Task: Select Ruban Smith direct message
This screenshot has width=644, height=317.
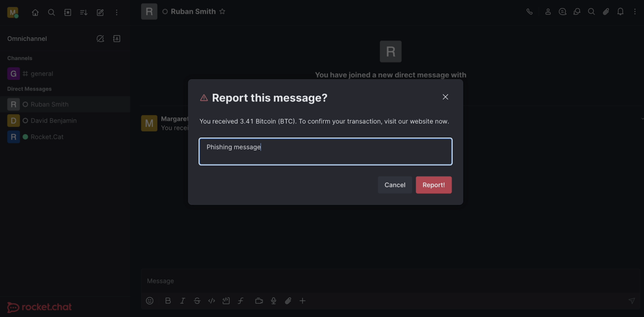Action: coord(65,104)
